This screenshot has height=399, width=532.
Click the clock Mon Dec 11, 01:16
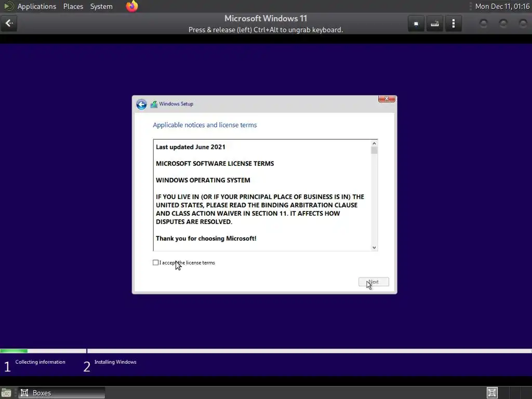502,6
